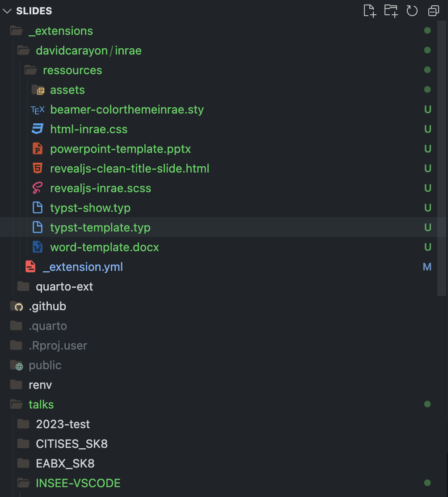Collapse the _extensions folder

[60, 31]
